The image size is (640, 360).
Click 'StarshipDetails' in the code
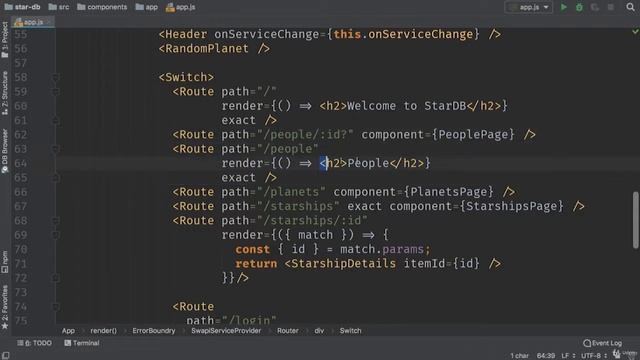tap(343, 264)
